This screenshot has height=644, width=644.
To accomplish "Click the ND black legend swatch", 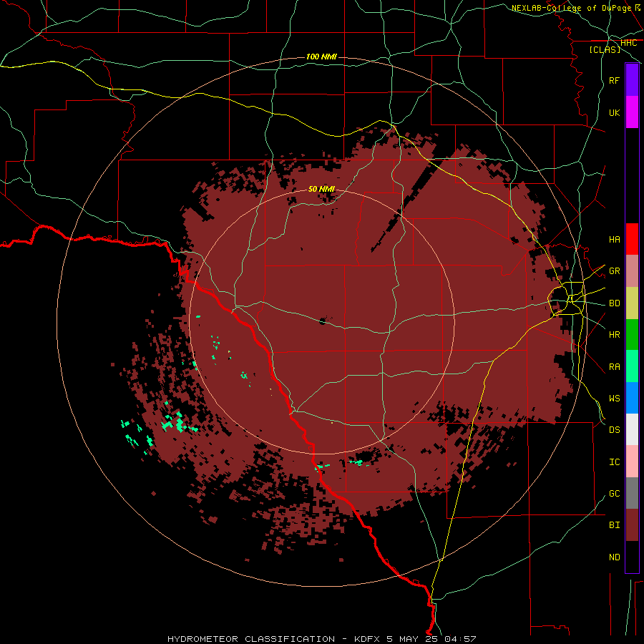I will [632, 557].
